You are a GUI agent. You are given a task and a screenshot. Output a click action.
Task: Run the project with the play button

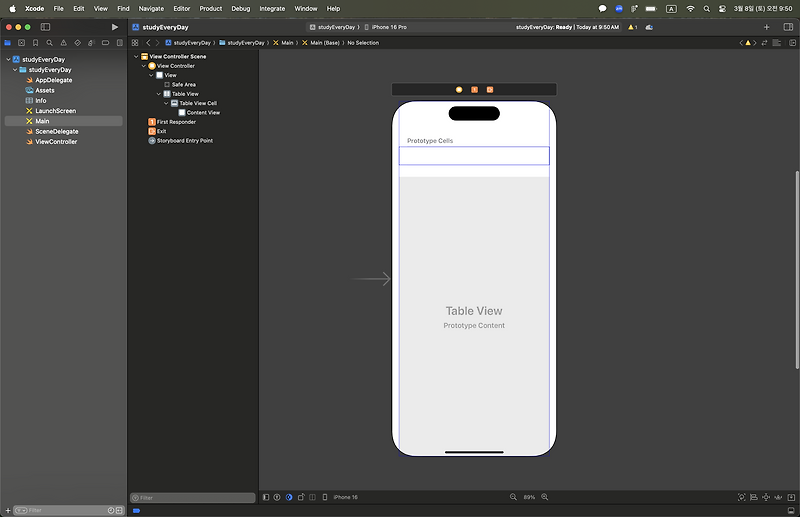tap(115, 27)
